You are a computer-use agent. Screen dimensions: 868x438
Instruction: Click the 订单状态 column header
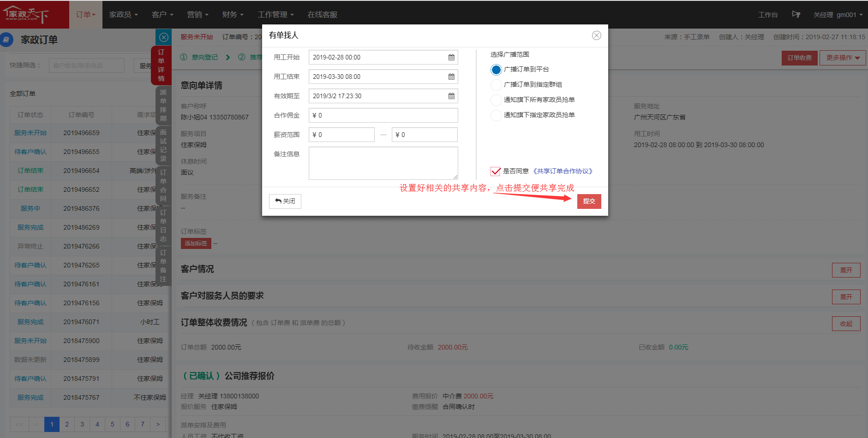(30, 115)
